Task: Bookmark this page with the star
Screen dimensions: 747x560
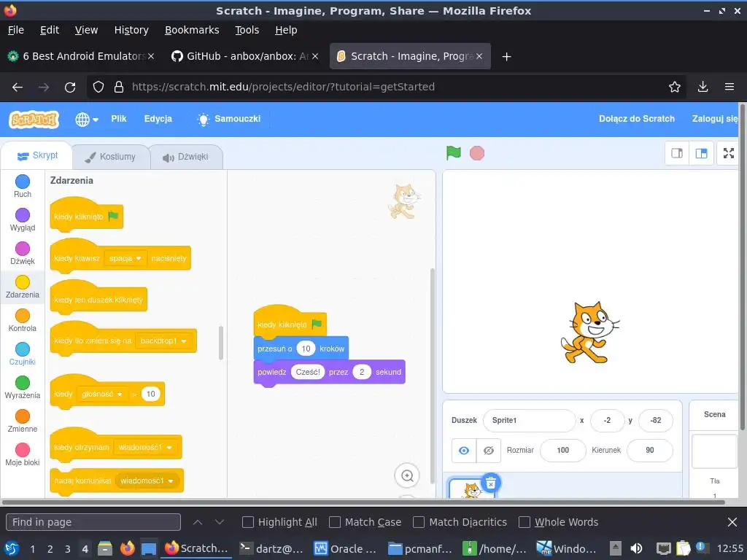Action: 674,87
